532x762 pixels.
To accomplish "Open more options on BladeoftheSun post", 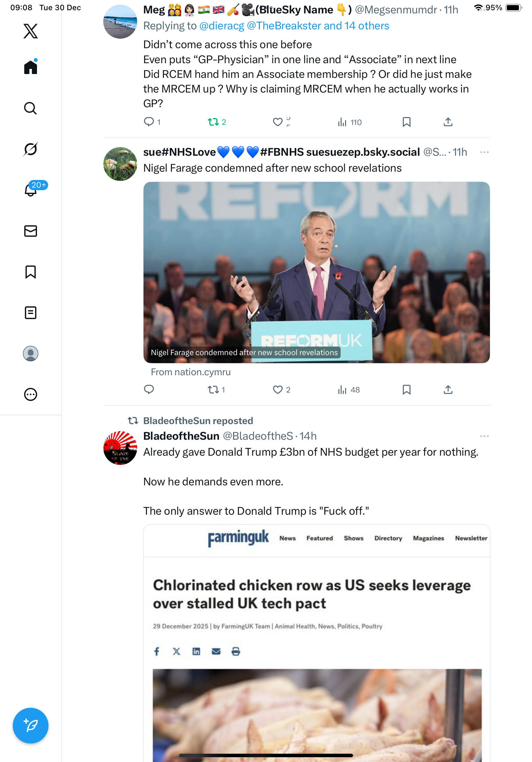I will 484,436.
